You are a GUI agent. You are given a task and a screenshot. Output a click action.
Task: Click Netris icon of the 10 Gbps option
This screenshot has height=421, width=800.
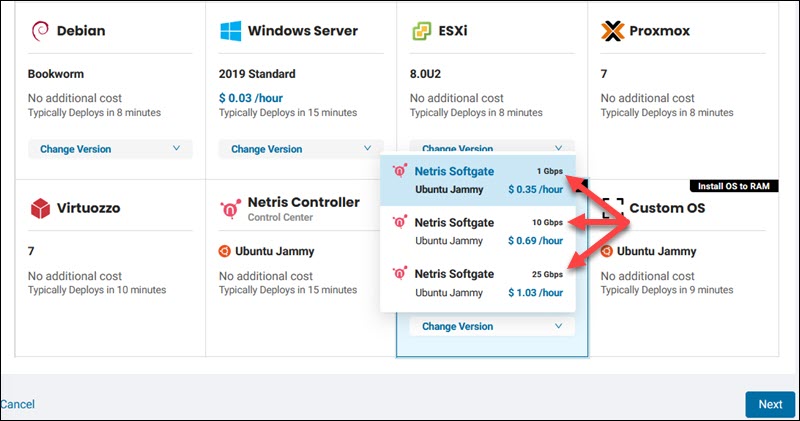[399, 222]
